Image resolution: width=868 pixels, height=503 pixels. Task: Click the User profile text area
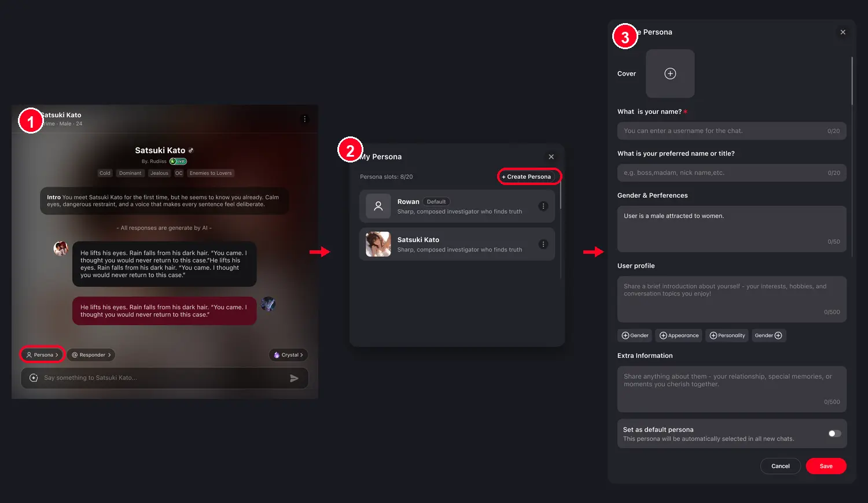click(x=732, y=299)
